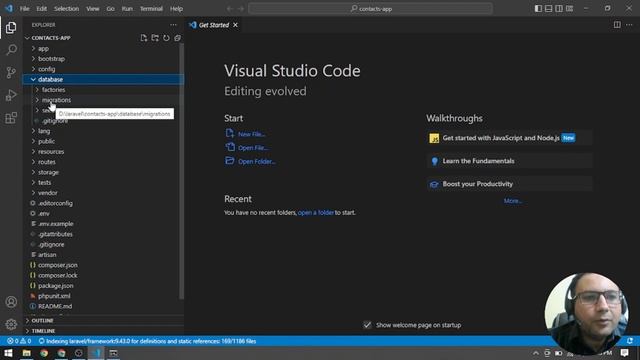Viewport: 640px width, 360px height.
Task: Click the Open Folder... link
Action: coord(257,162)
